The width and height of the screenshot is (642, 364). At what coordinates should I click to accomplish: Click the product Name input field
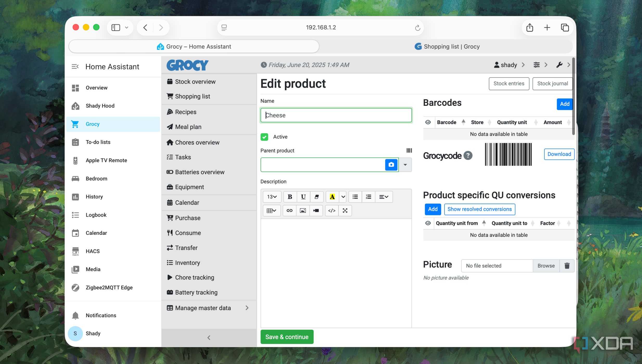[x=336, y=115]
